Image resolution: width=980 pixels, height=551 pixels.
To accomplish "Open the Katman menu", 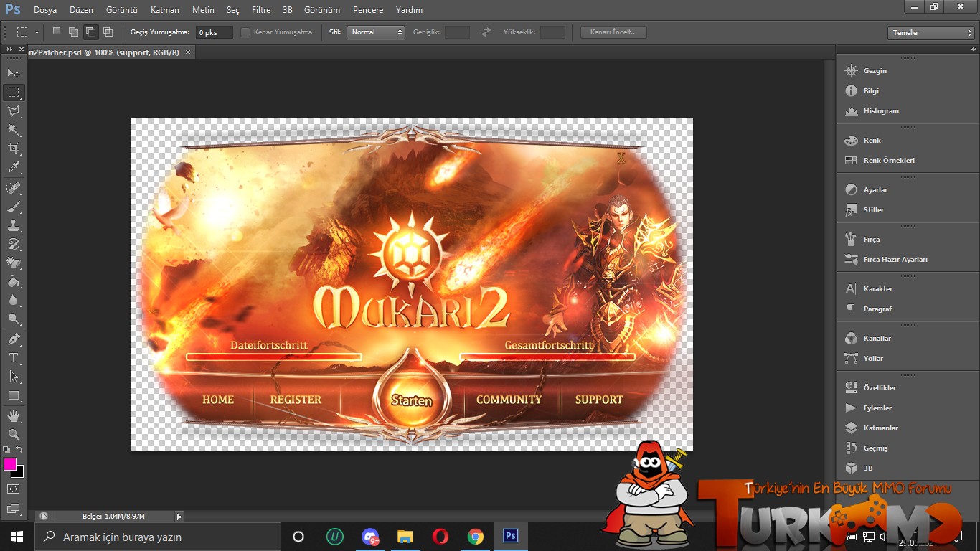I will pos(165,10).
